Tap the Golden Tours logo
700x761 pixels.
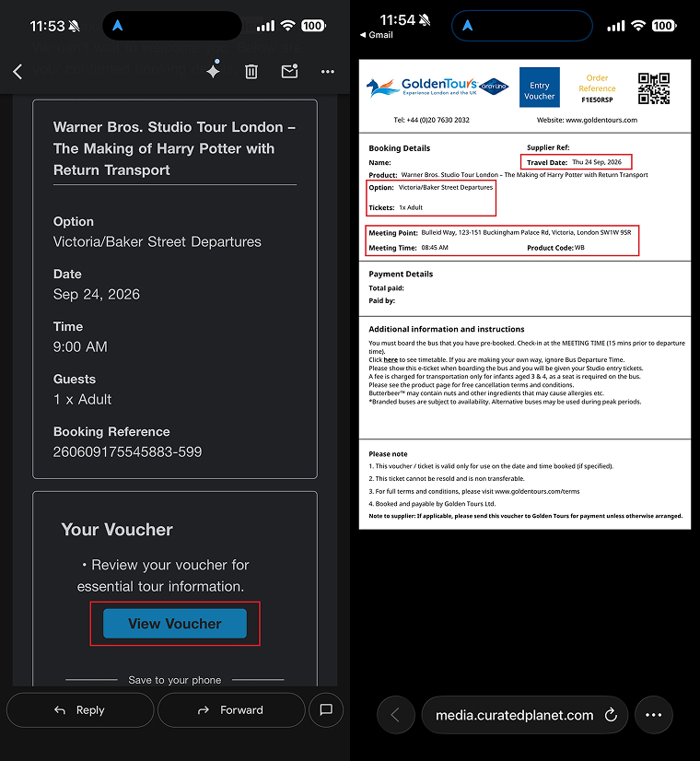tap(421, 88)
